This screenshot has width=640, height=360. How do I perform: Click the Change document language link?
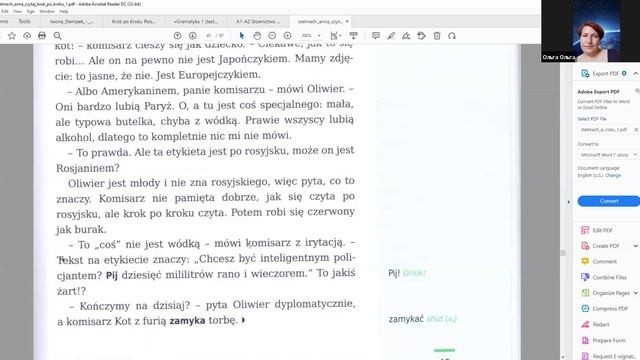point(613,175)
